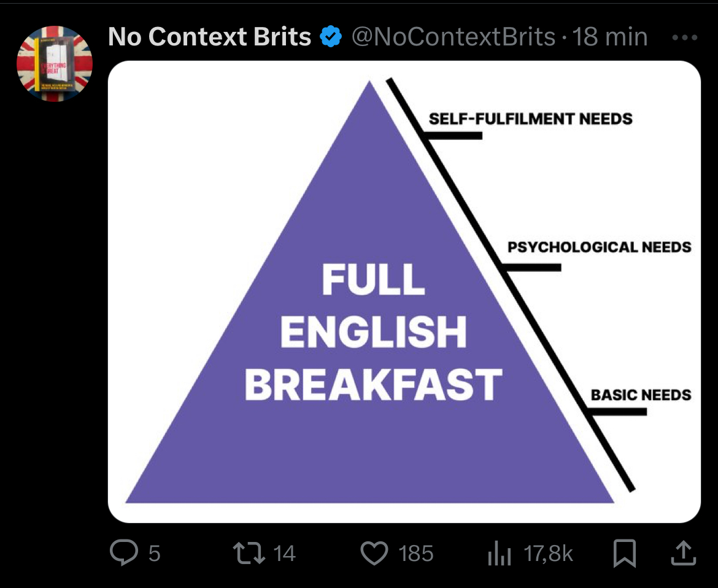The width and height of the screenshot is (718, 588).
Task: Click the reply count 5
Action: [155, 554]
